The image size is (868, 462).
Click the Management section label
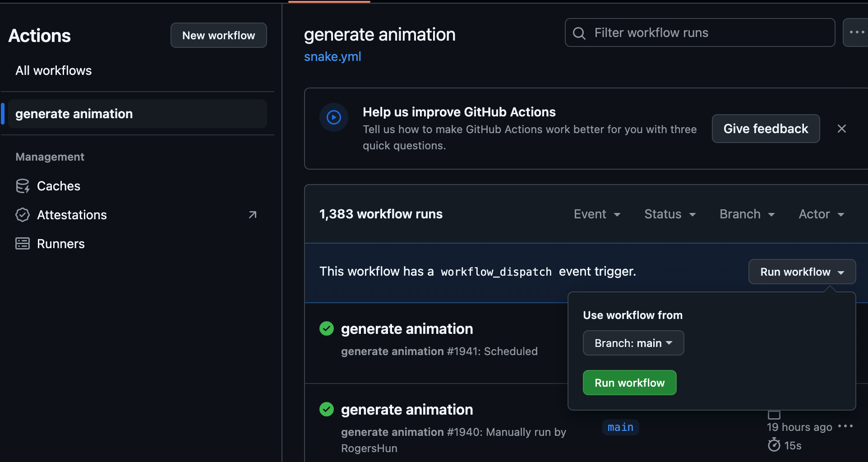50,157
